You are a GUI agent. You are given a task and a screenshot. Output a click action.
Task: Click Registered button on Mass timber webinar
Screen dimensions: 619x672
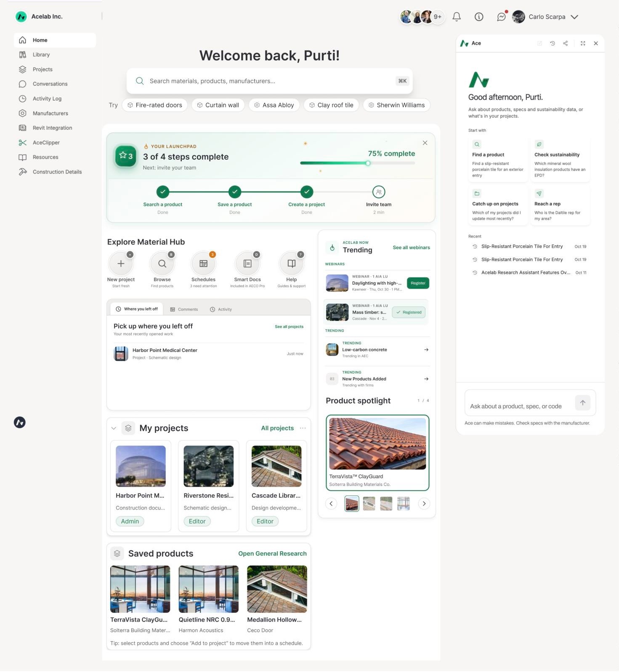(409, 312)
